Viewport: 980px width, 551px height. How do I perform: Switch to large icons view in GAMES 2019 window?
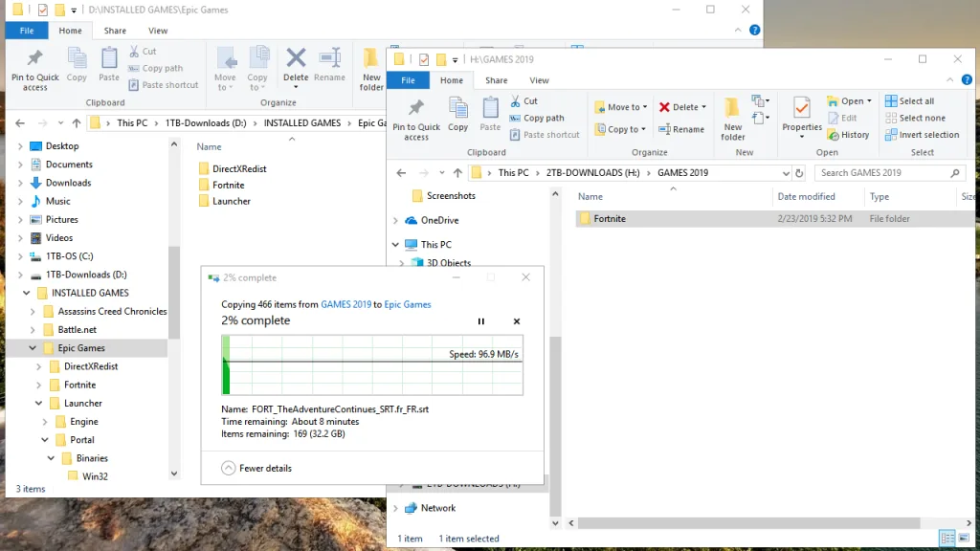(965, 538)
